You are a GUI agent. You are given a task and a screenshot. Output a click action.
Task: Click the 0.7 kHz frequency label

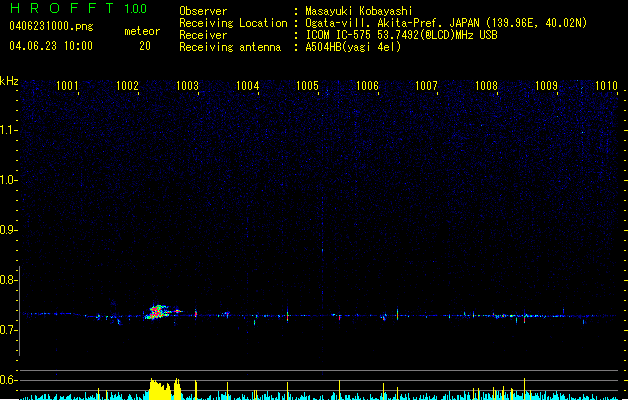click(x=9, y=330)
